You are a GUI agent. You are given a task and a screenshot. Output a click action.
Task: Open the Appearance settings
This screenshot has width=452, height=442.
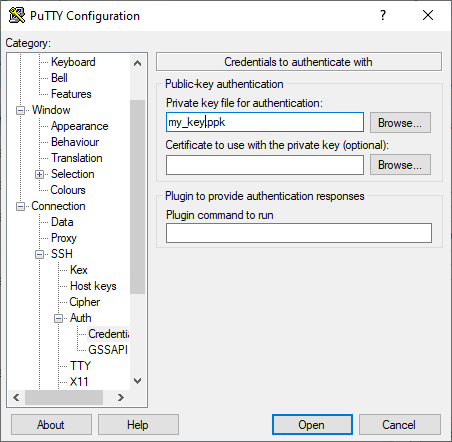click(80, 126)
